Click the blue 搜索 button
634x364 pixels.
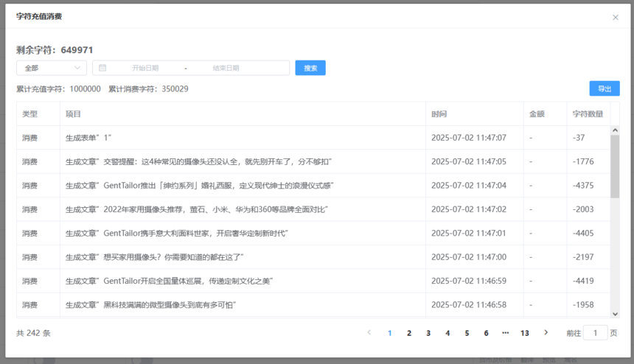click(310, 68)
